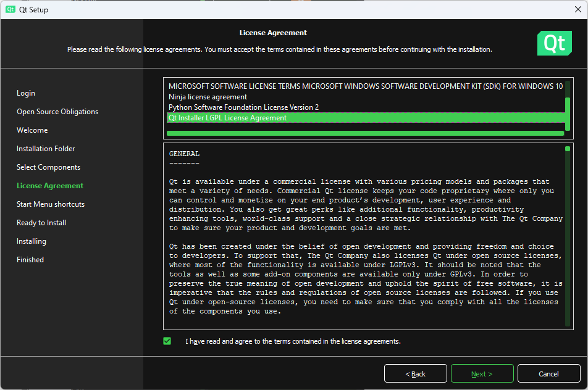Open the Login step in the sidebar

coord(26,93)
